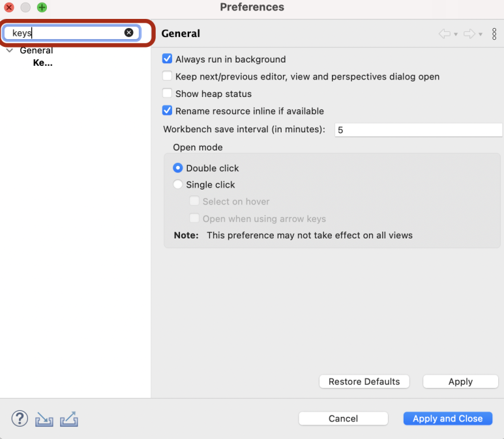Enable Show heap status

coord(167,93)
